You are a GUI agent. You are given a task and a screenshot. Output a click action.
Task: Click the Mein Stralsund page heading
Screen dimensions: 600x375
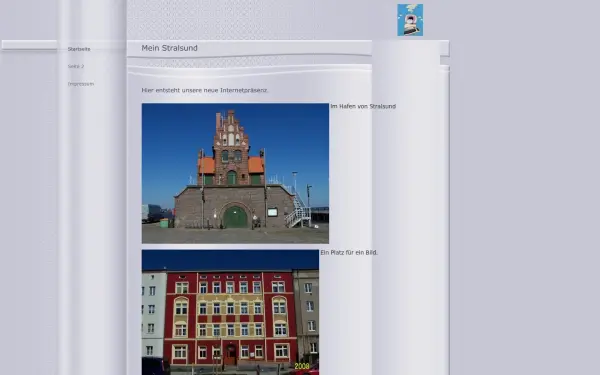coord(170,48)
